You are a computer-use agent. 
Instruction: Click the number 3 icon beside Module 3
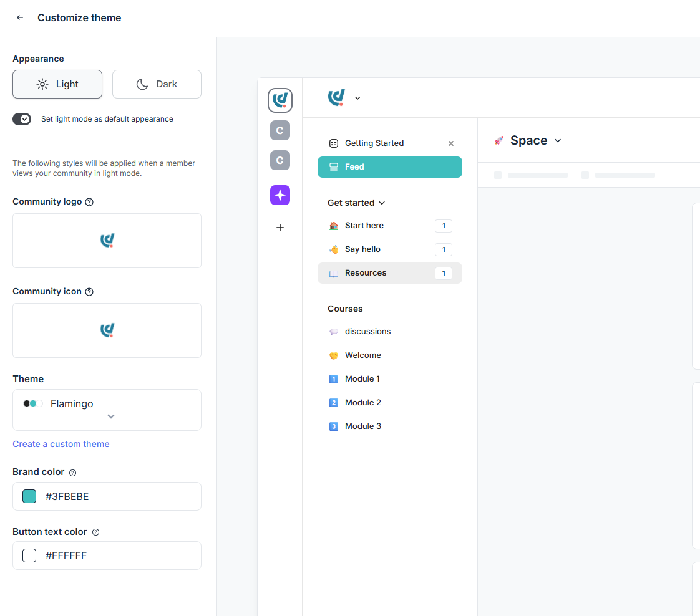click(x=334, y=426)
